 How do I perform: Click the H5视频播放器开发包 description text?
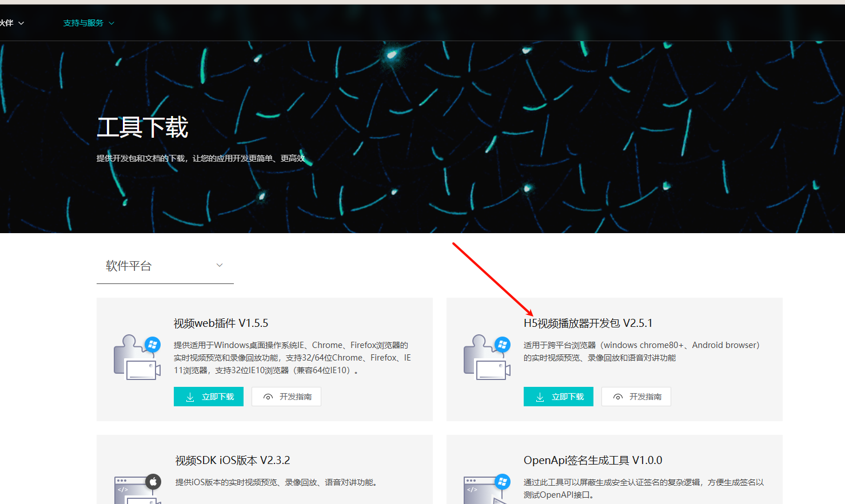pyautogui.click(x=641, y=351)
